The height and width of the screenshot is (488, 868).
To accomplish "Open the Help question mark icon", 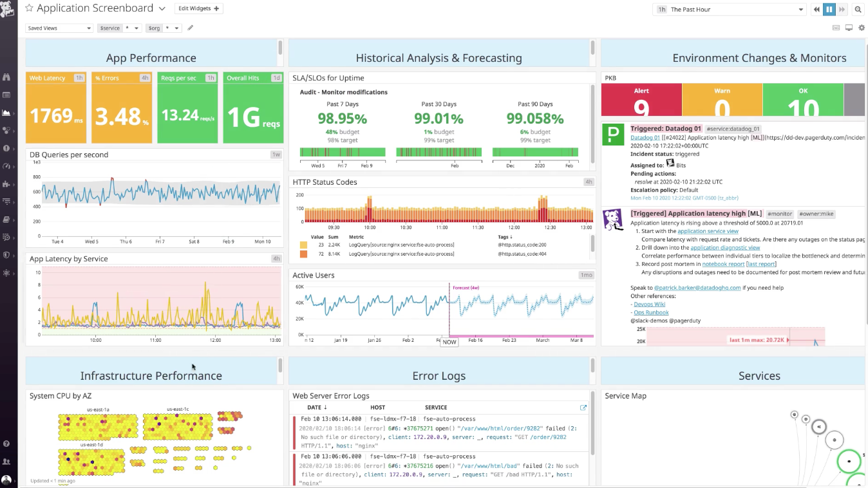I will point(6,444).
